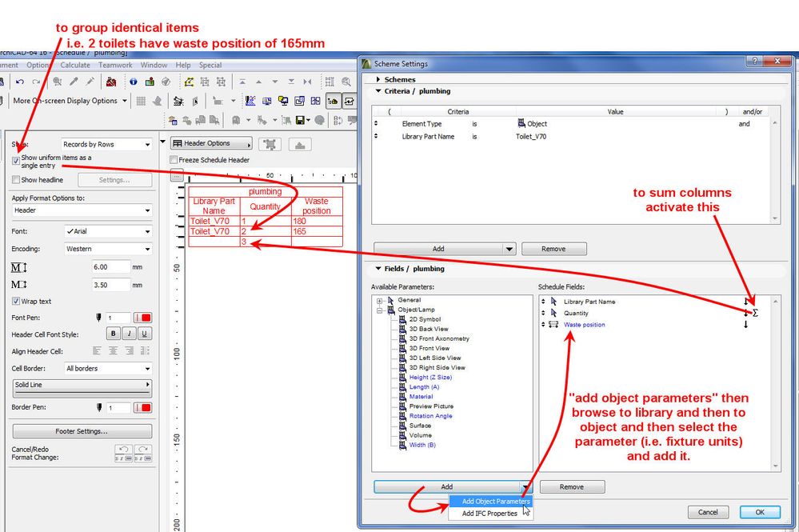Click the yellow polygon edit toolbar icon
Viewport: 799px width, 532px height.
189,82
